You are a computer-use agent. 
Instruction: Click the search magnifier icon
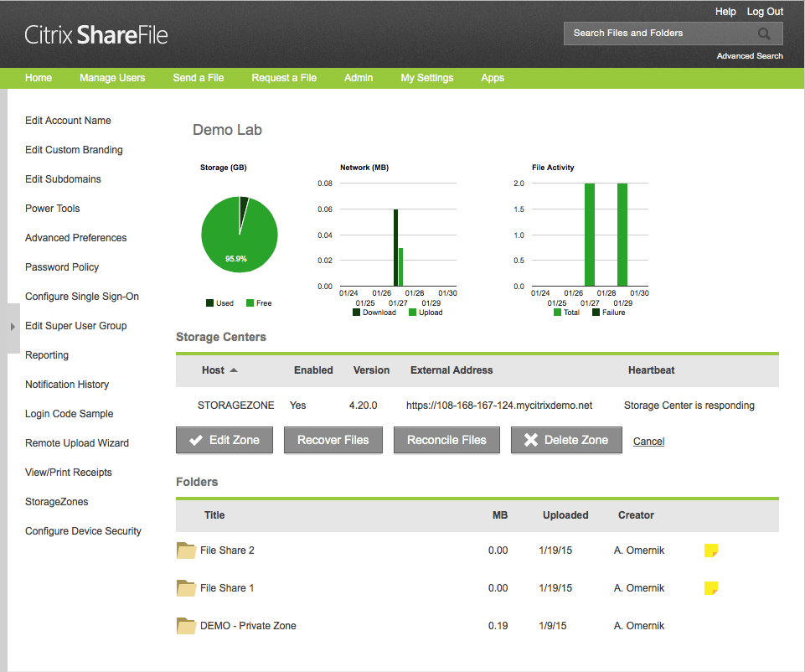point(764,34)
